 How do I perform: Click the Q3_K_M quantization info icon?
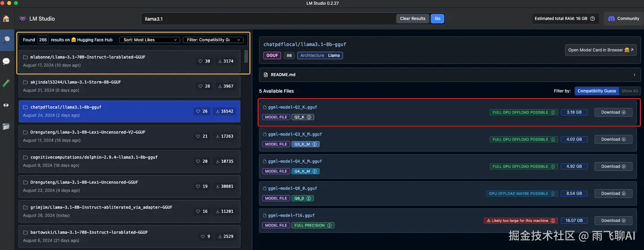(315, 144)
